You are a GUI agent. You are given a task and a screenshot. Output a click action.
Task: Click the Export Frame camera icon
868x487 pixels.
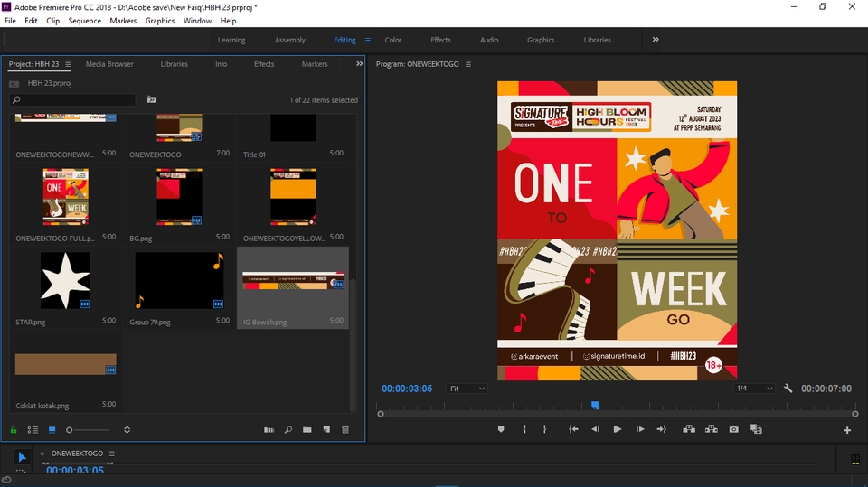pyautogui.click(x=733, y=429)
